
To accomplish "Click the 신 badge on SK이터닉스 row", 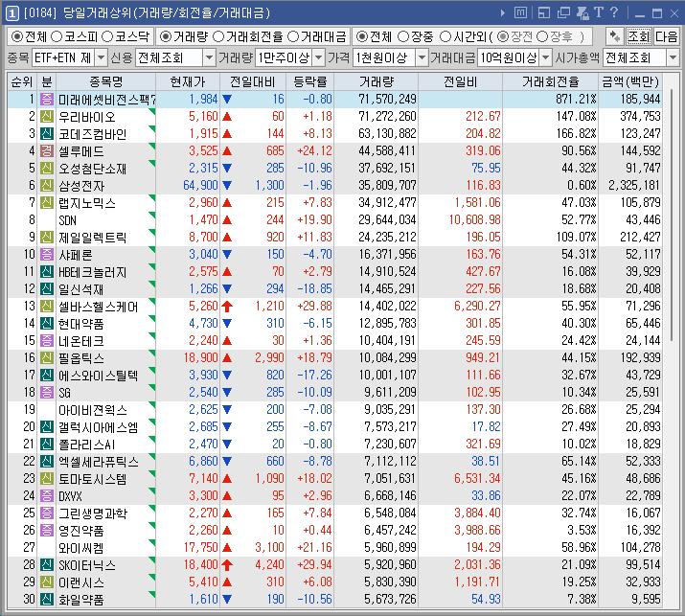I will coord(47,565).
